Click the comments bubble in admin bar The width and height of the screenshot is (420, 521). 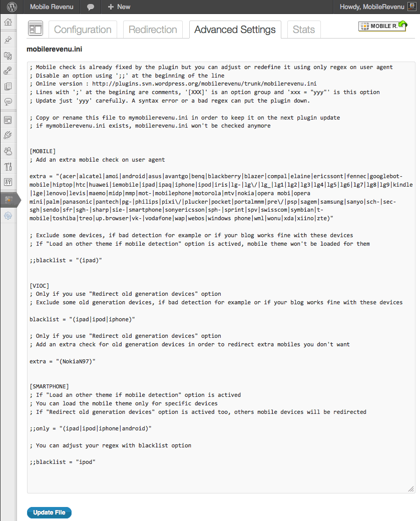point(91,7)
